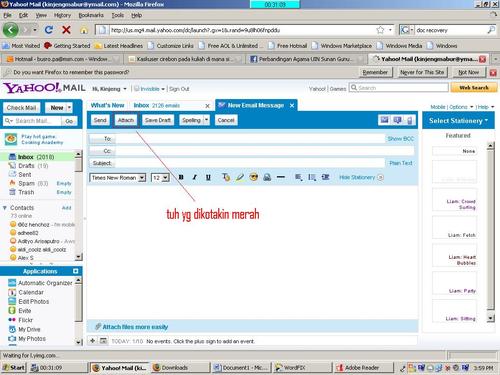Click the Firefox back arrow button
This screenshot has width=500, height=375.
(x=10, y=30)
